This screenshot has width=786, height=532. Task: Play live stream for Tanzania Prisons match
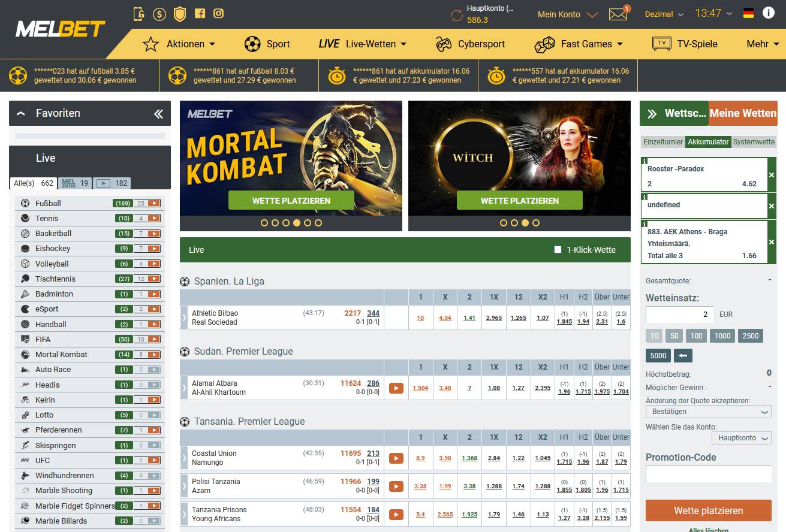coord(396,515)
